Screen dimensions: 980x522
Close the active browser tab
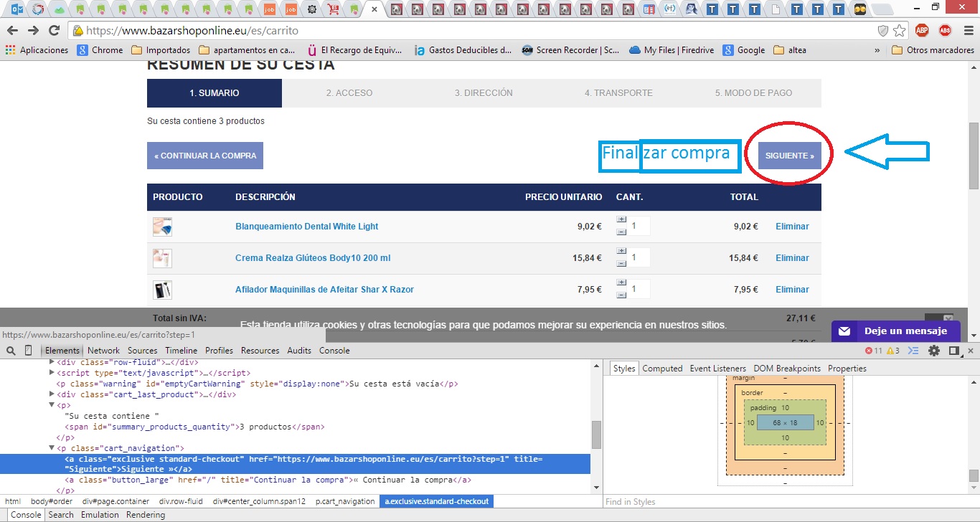pos(374,9)
